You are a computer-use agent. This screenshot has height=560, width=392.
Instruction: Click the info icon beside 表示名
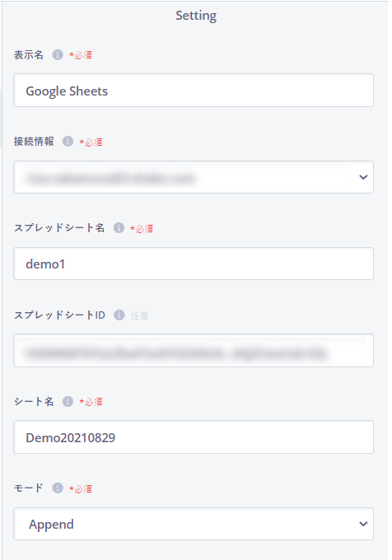click(x=58, y=54)
